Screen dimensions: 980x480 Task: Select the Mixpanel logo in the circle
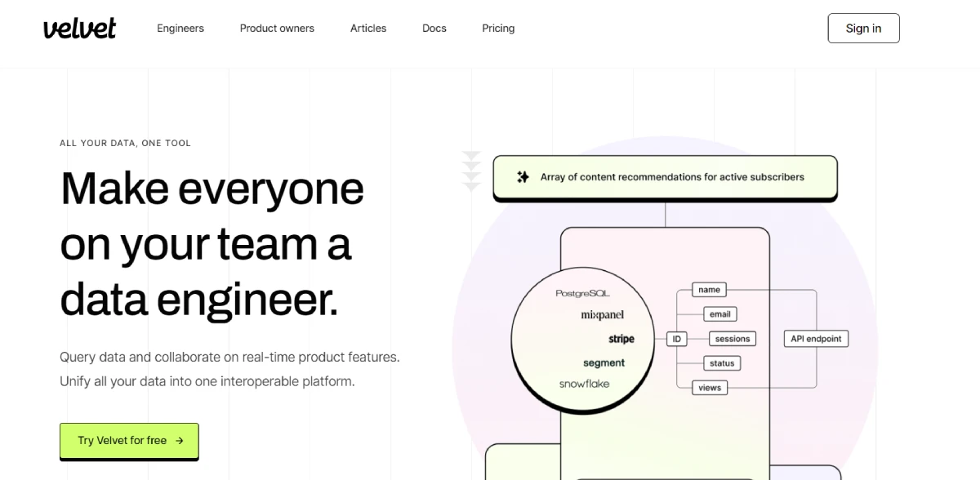tap(602, 315)
